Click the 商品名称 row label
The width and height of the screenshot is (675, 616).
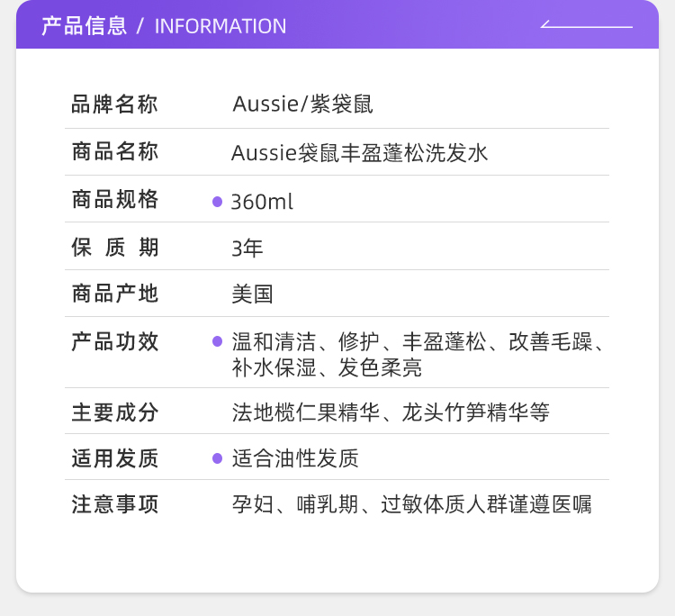[114, 151]
